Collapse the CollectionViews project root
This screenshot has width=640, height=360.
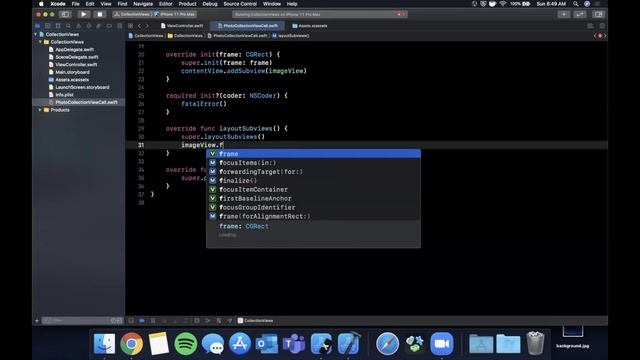[36, 35]
